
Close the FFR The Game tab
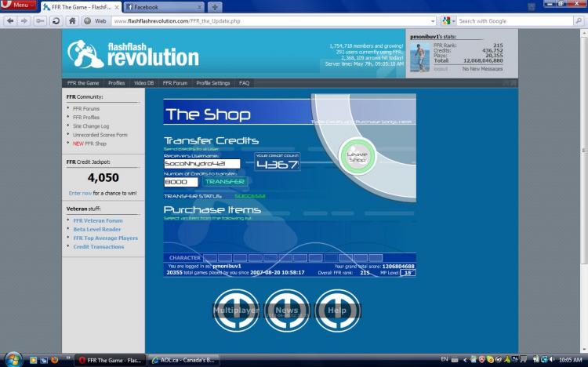point(116,7)
